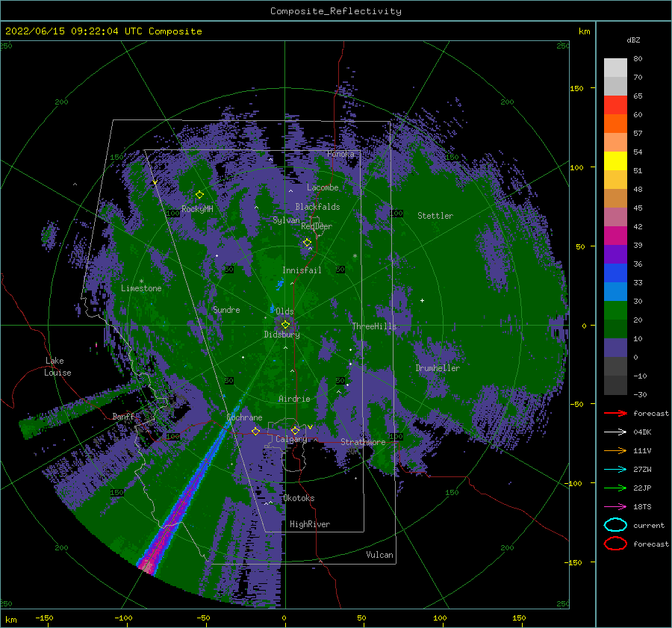Screen dimensions: 672x628
Task: Click the -150 tick on the bottom axis
Action: point(44,618)
